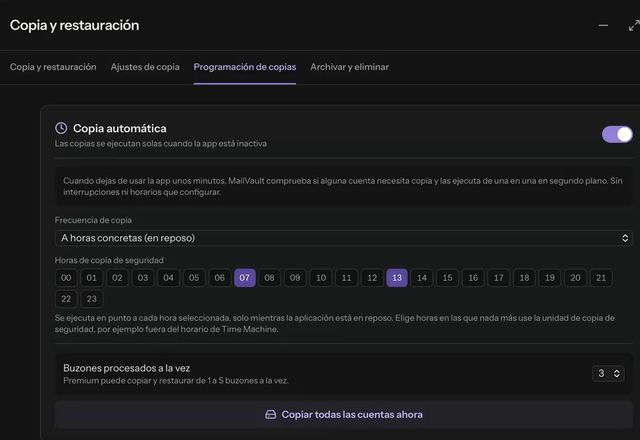Toggle backup hour 14

pos(422,278)
